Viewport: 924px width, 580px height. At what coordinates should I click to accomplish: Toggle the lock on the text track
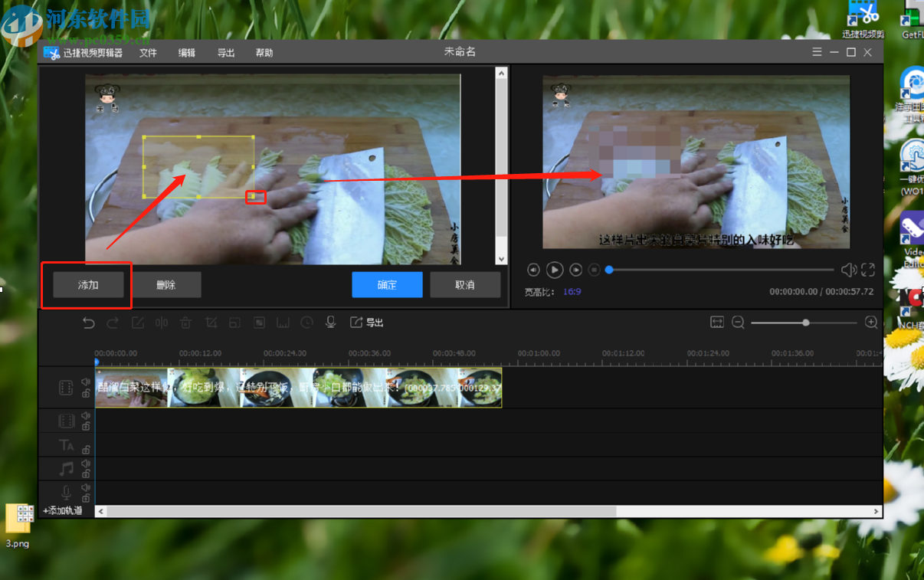86,450
